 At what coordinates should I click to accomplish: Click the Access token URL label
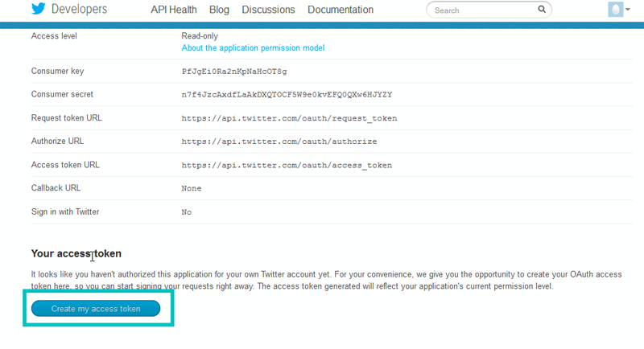pyautogui.click(x=65, y=165)
